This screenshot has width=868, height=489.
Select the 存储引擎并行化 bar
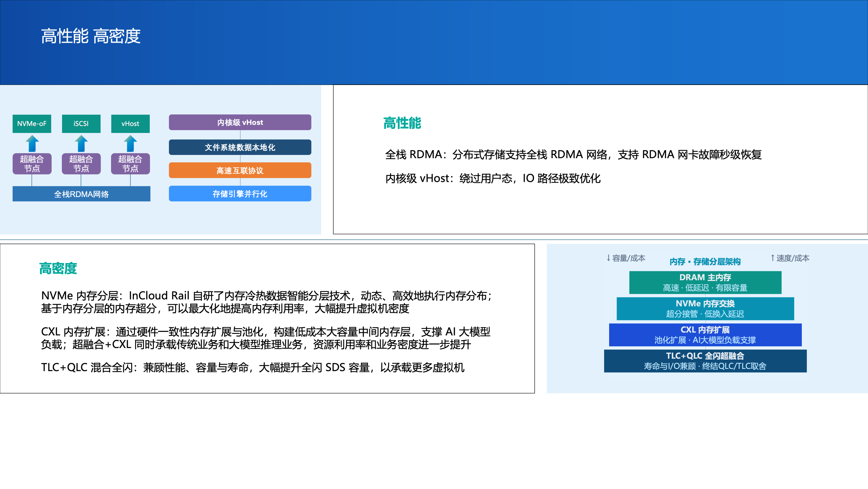coord(240,194)
